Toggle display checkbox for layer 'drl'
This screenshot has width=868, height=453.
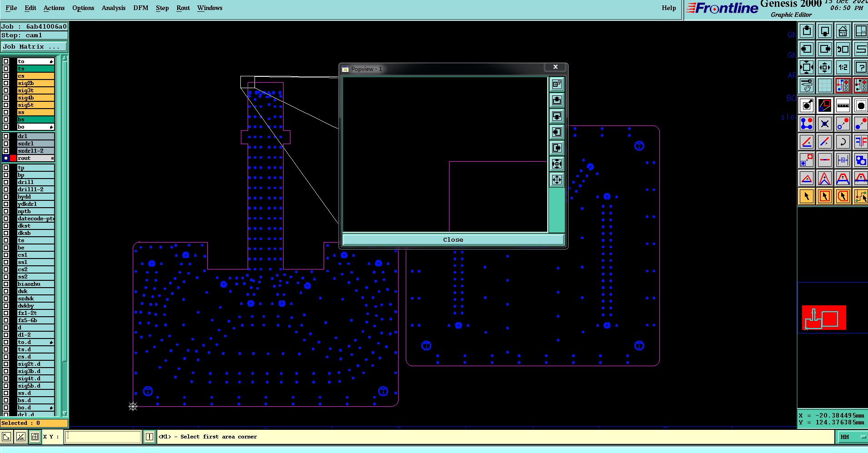pyautogui.click(x=6, y=136)
